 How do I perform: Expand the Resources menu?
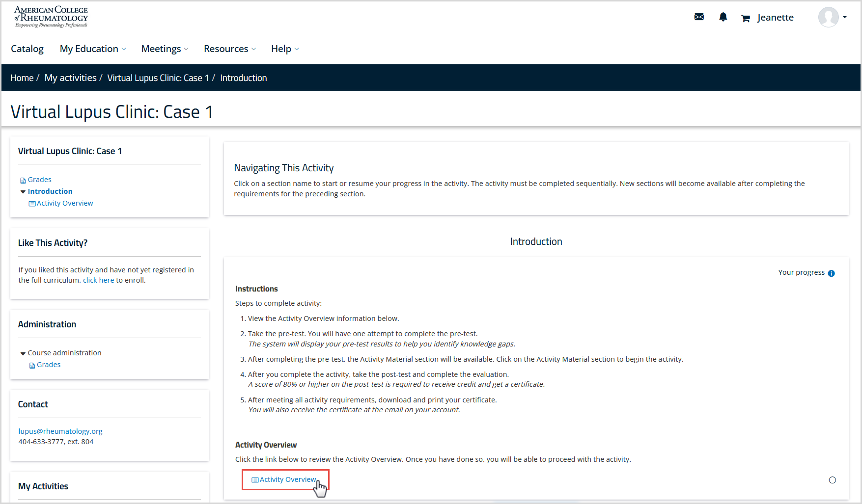click(x=230, y=49)
